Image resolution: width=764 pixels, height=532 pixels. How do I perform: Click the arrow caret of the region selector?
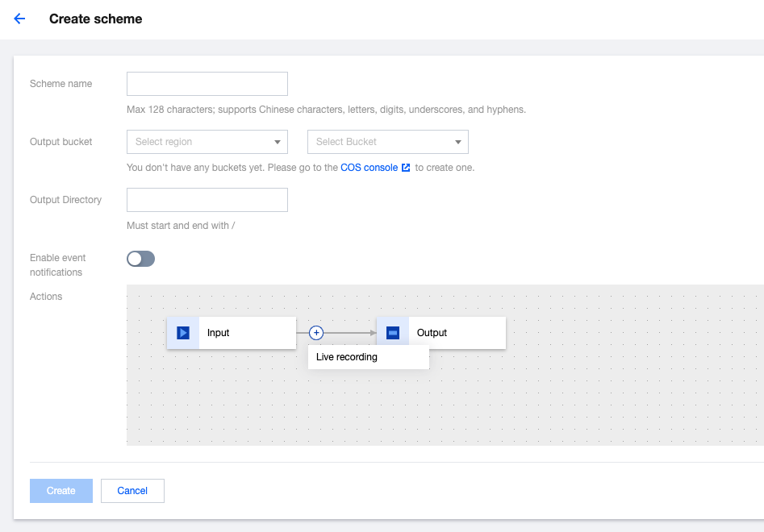pos(278,142)
